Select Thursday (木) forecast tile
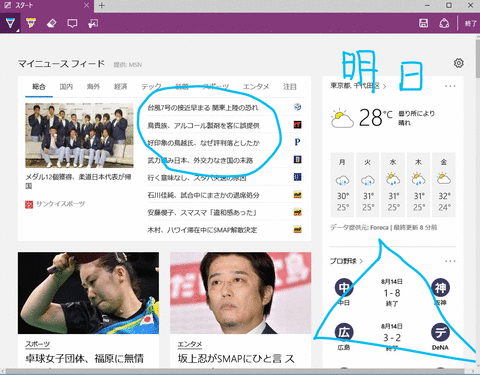This screenshot has width=480, height=375. (418, 185)
